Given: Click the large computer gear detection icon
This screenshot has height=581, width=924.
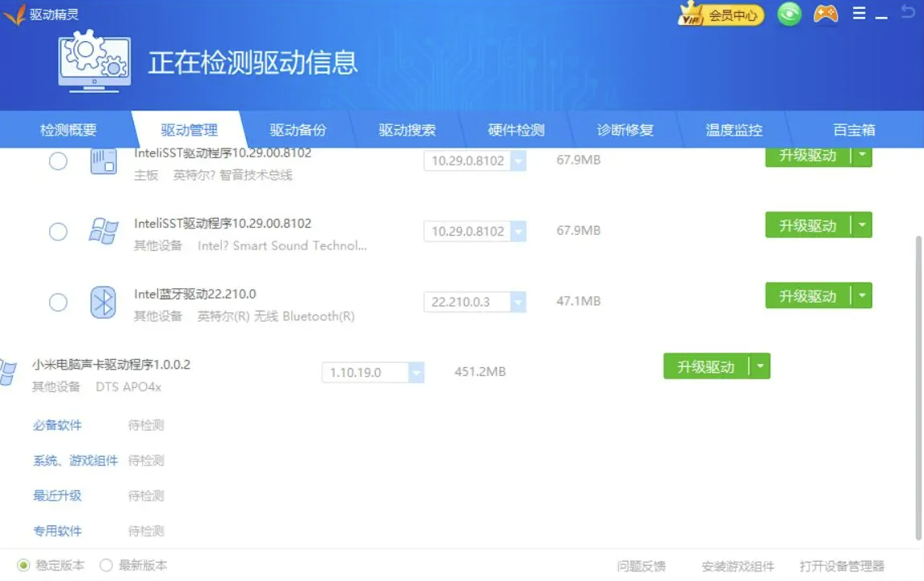Looking at the screenshot, I should 94,61.
